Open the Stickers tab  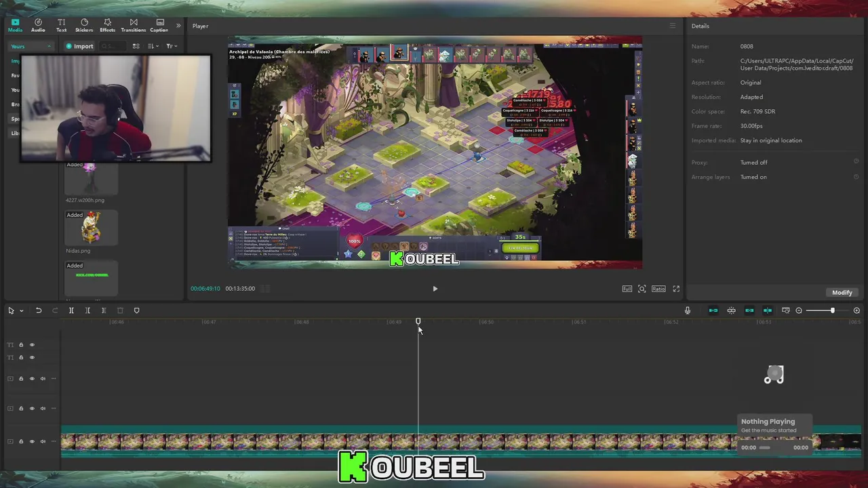pyautogui.click(x=84, y=26)
